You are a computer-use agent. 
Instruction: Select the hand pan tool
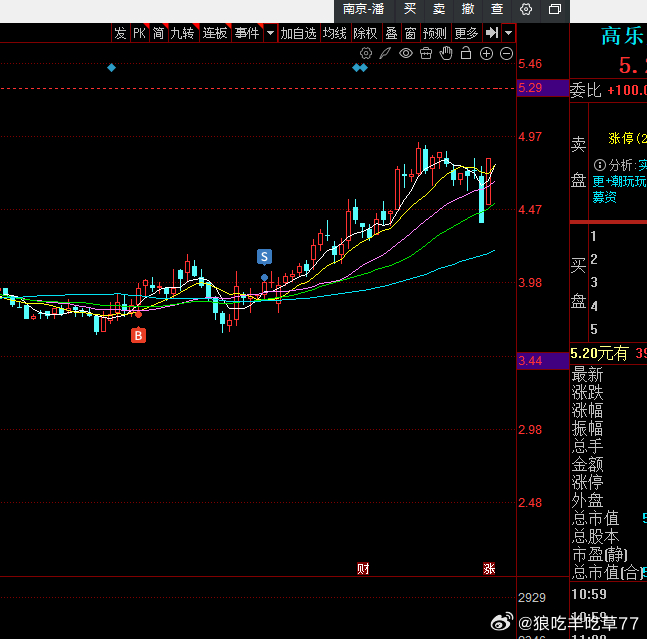[x=446, y=54]
